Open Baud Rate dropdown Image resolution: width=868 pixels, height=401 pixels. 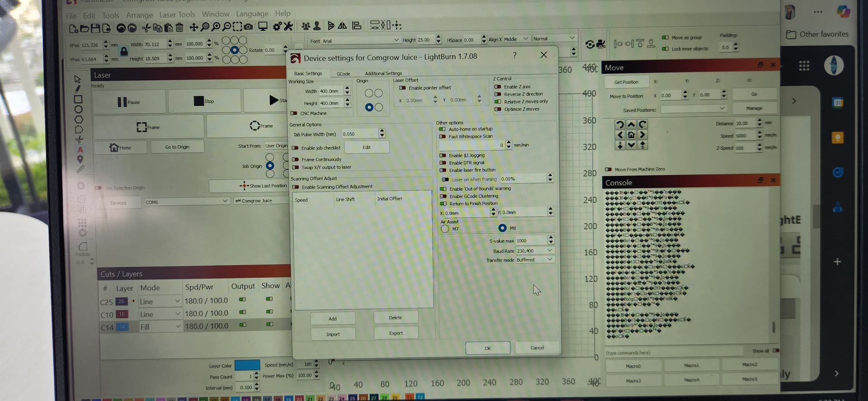point(535,250)
